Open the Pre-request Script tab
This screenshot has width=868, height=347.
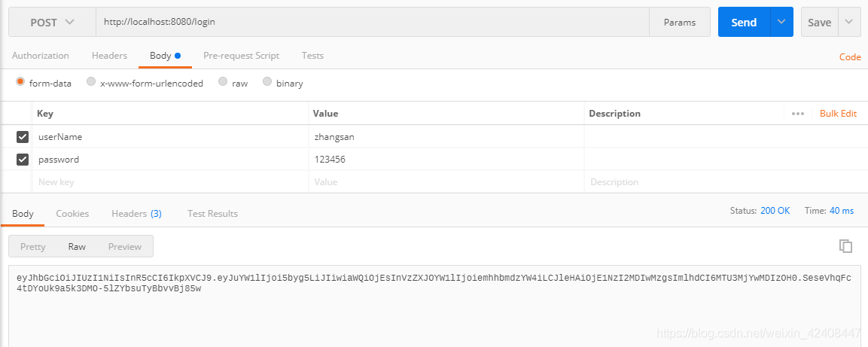pyautogui.click(x=242, y=56)
